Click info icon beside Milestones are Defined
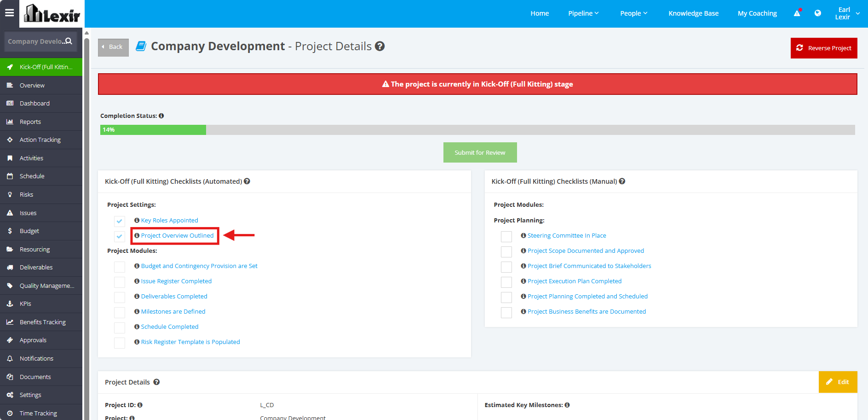 (x=137, y=311)
